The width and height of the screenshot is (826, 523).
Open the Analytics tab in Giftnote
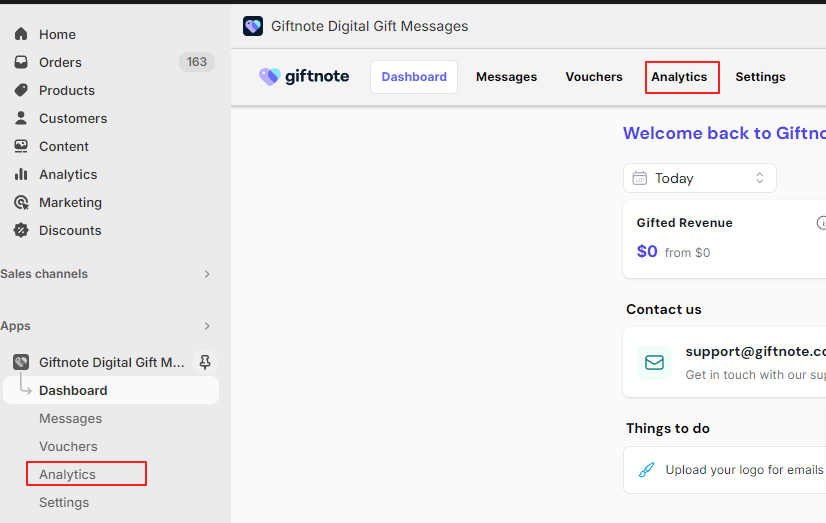coord(679,77)
